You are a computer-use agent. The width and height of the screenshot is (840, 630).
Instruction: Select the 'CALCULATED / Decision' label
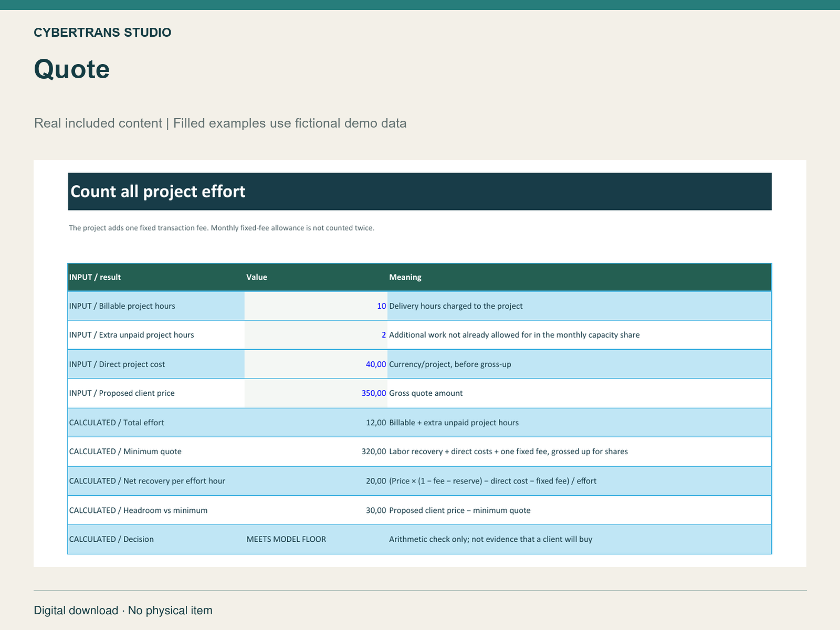coord(111,539)
